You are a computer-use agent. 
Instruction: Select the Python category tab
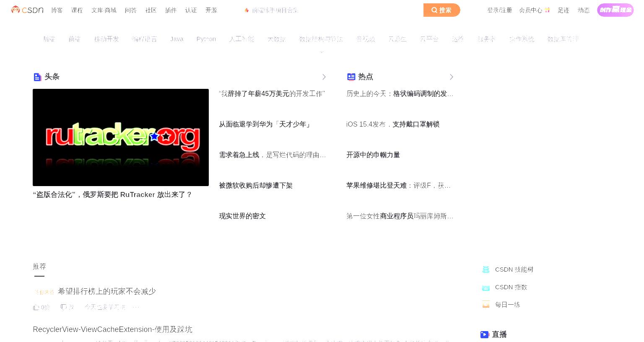point(206,39)
